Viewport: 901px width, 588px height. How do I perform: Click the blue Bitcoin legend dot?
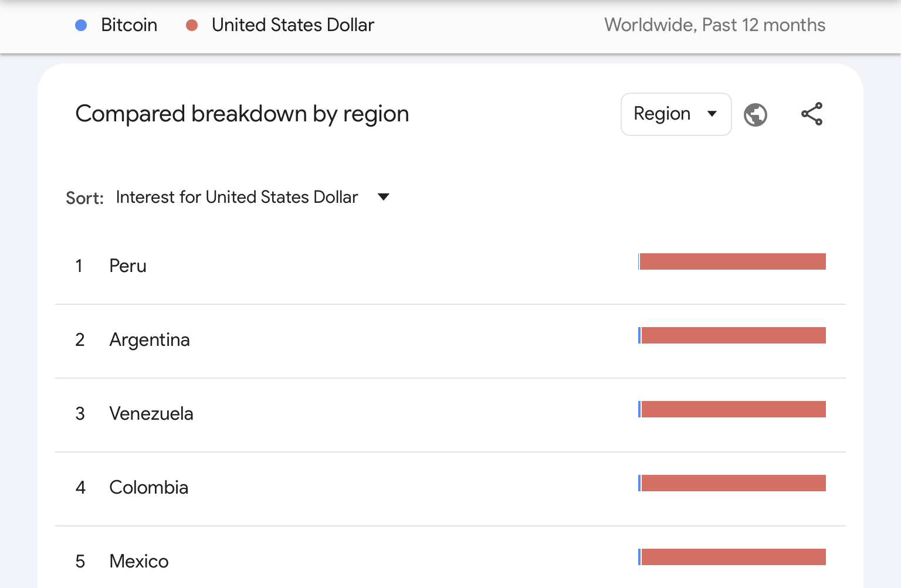click(x=81, y=25)
